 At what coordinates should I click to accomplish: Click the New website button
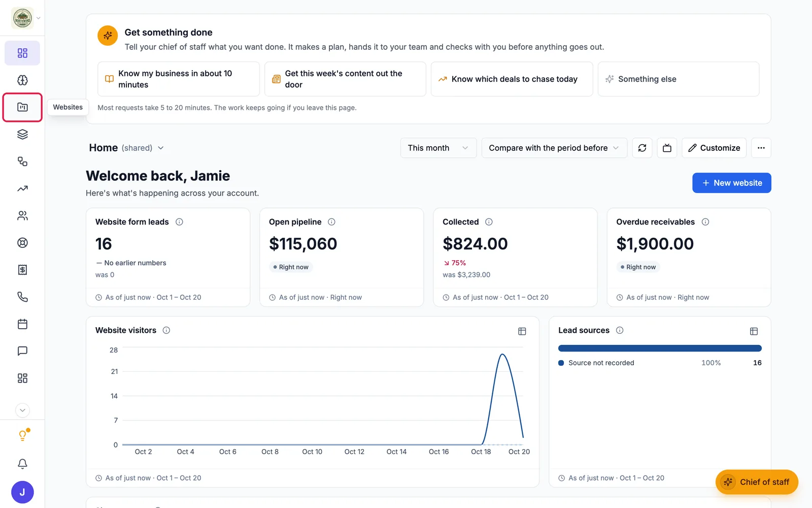(x=731, y=183)
